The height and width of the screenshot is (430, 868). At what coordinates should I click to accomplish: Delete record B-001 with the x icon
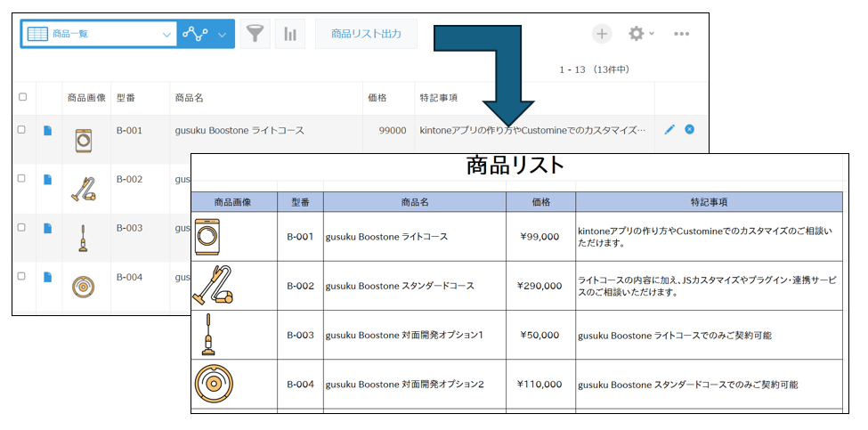coord(689,129)
